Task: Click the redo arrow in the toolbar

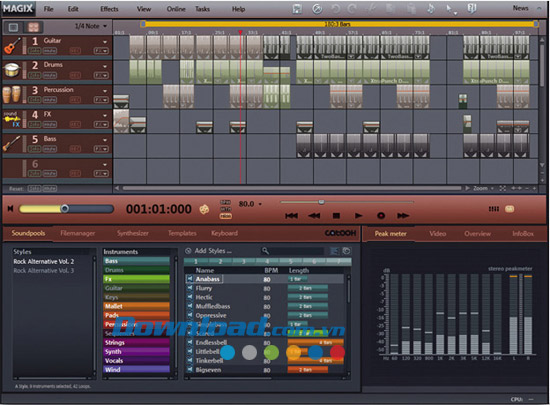Action: click(x=352, y=9)
